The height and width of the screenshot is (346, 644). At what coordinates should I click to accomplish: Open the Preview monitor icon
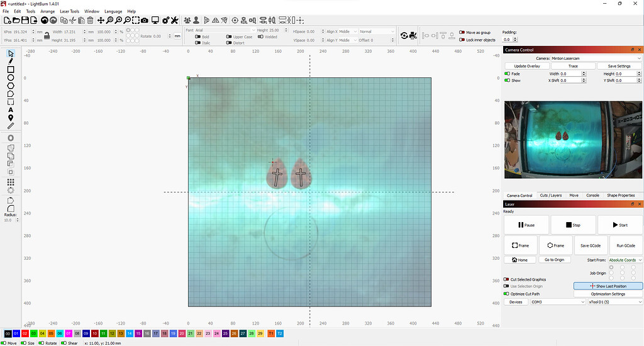point(155,21)
